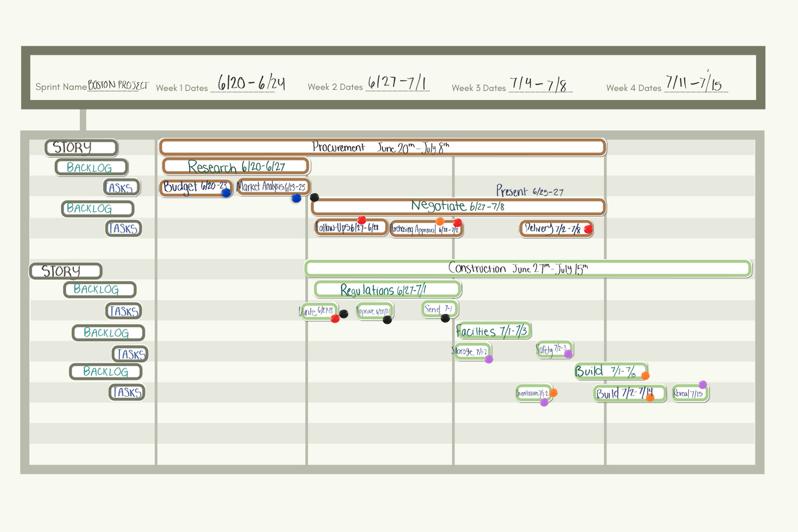The width and height of the screenshot is (798, 532).
Task: Select the BACKLOG label in the Negotiate row
Action: click(97, 208)
